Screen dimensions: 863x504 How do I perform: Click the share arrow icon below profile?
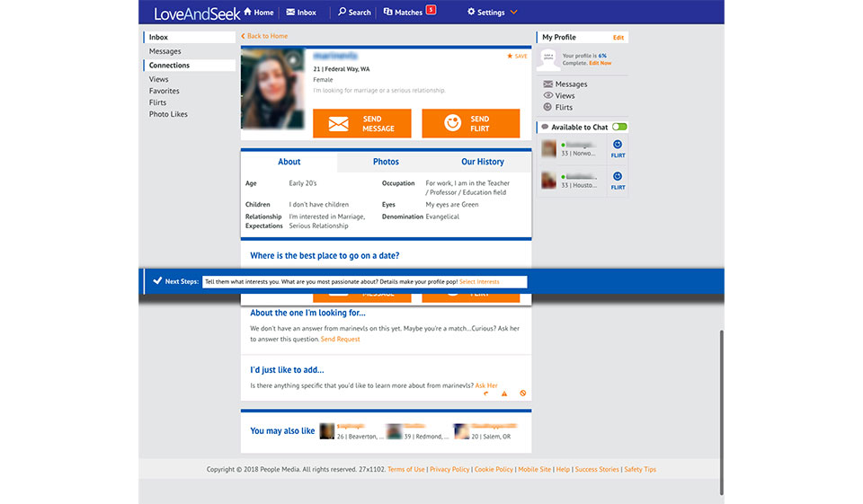pos(486,393)
